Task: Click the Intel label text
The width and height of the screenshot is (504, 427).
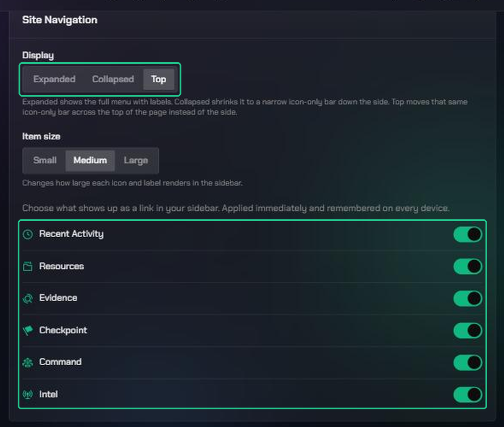Action: (48, 394)
